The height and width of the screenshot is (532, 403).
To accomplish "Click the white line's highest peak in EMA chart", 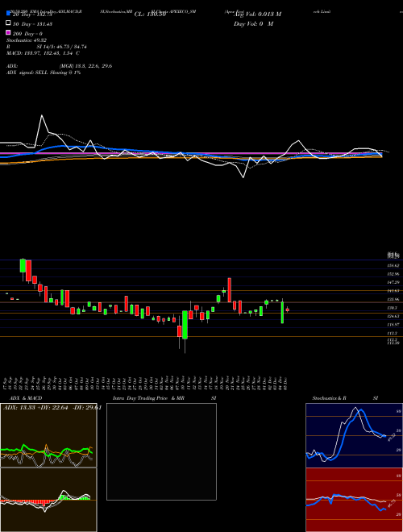I will point(42,116).
